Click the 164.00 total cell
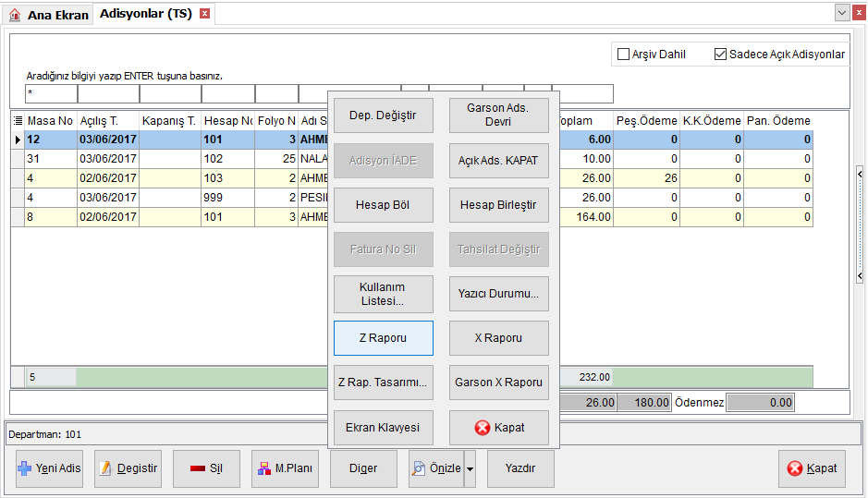This screenshot has width=868, height=498. 587,217
